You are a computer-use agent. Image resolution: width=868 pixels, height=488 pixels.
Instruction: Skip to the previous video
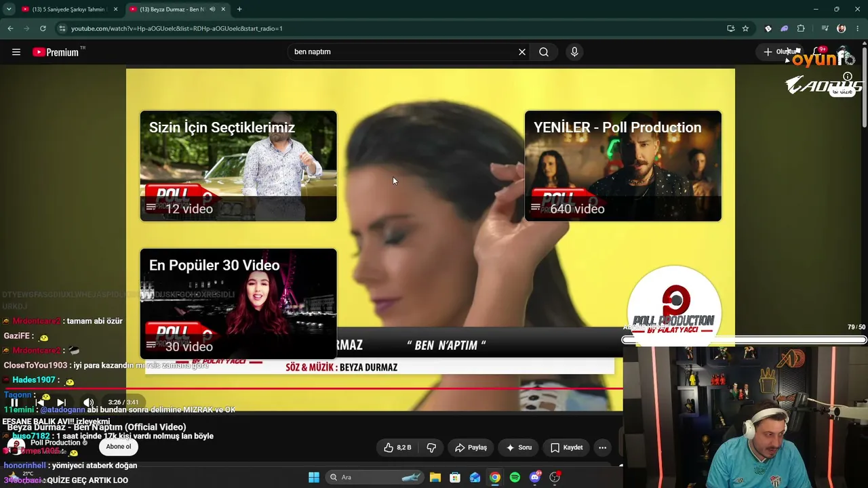39,403
